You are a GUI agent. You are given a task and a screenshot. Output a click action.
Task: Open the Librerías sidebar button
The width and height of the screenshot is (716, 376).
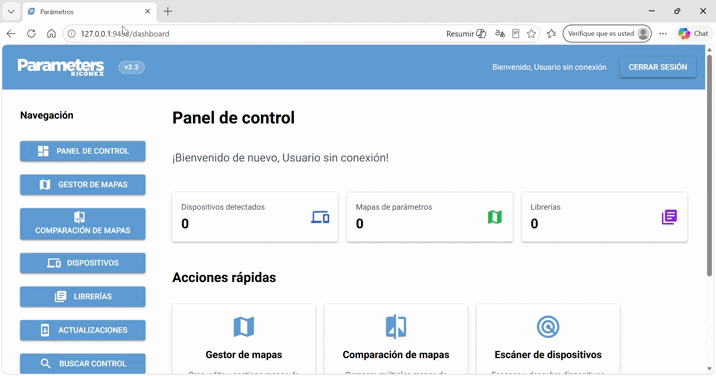[x=83, y=297]
